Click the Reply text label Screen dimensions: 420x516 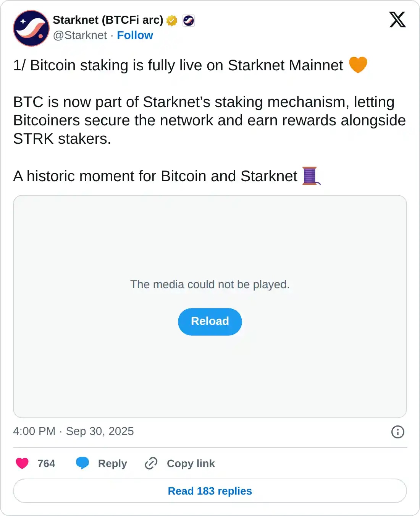pyautogui.click(x=112, y=463)
